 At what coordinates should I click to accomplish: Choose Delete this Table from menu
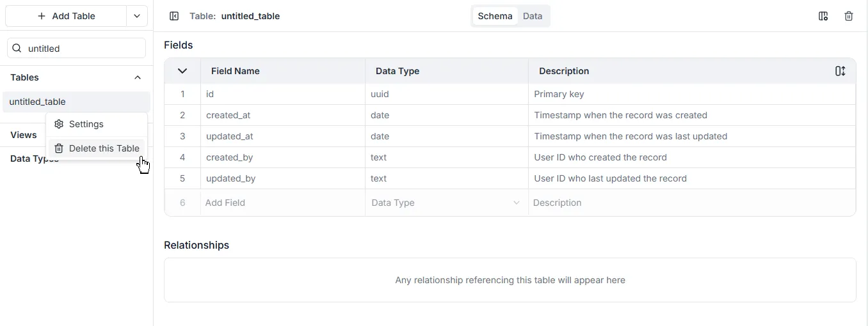click(x=104, y=148)
